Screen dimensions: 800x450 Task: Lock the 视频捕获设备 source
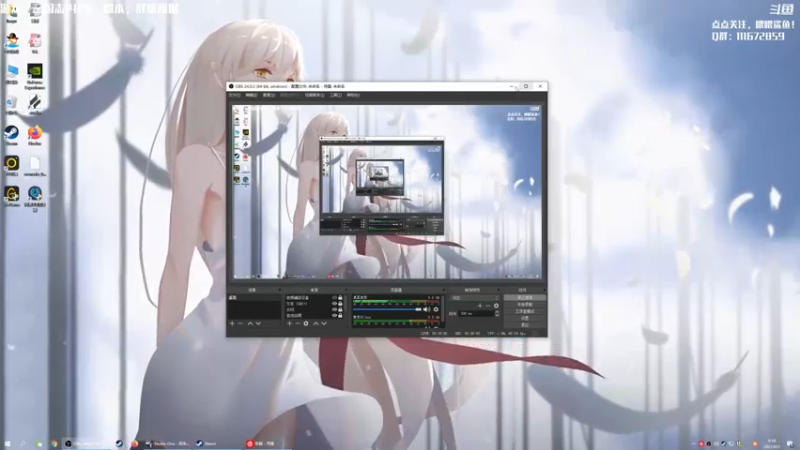click(340, 298)
